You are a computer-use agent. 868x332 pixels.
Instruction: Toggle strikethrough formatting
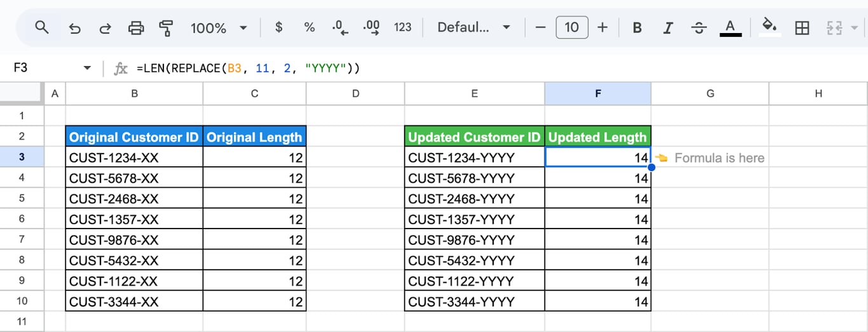click(699, 27)
